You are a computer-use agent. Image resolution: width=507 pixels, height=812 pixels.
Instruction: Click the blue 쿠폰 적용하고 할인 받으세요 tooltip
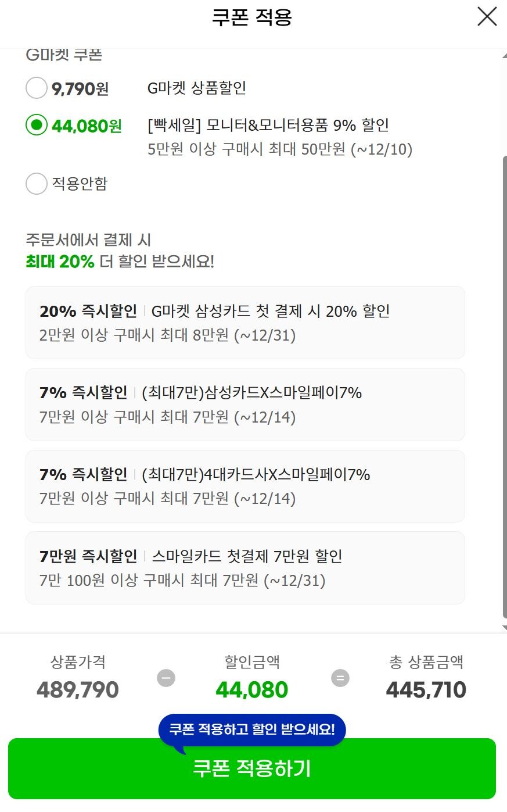252,729
